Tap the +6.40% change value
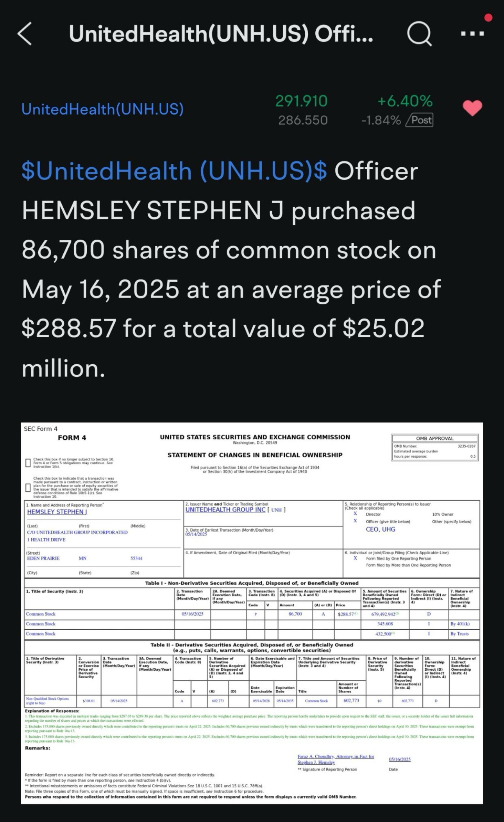This screenshot has width=504, height=822. [x=405, y=101]
